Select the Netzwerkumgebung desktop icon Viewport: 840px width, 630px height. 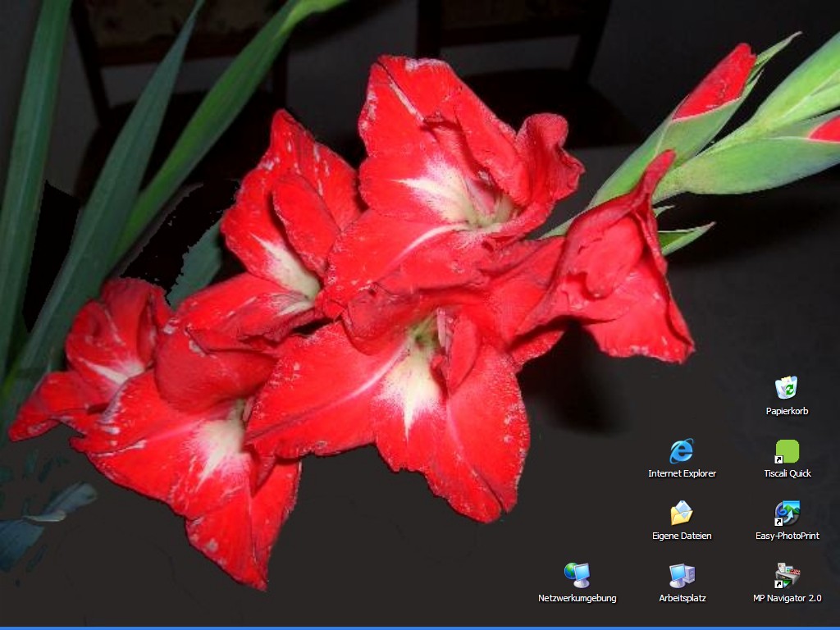(x=577, y=575)
